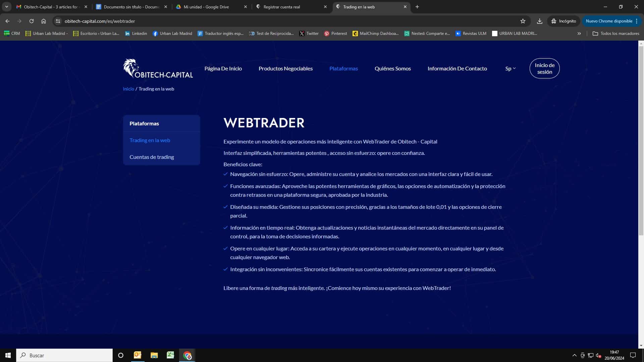Expand hidden bookmarks chevron
This screenshot has width=644, height=362.
coord(579,34)
